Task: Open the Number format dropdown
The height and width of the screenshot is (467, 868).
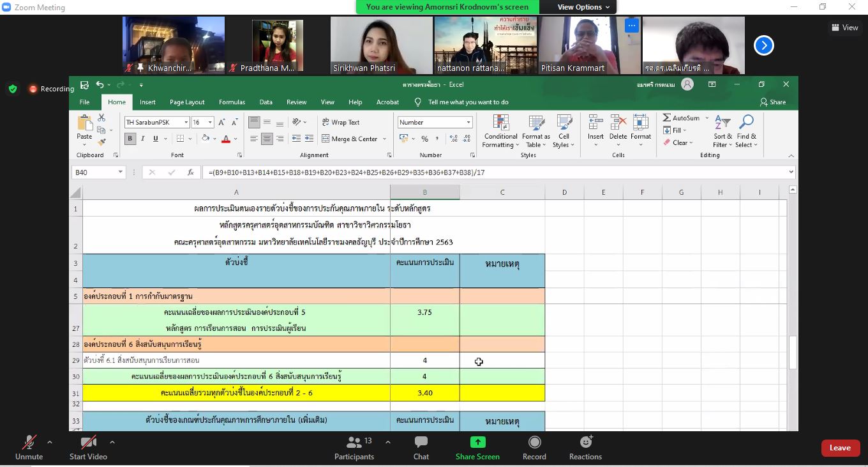Action: click(x=468, y=122)
